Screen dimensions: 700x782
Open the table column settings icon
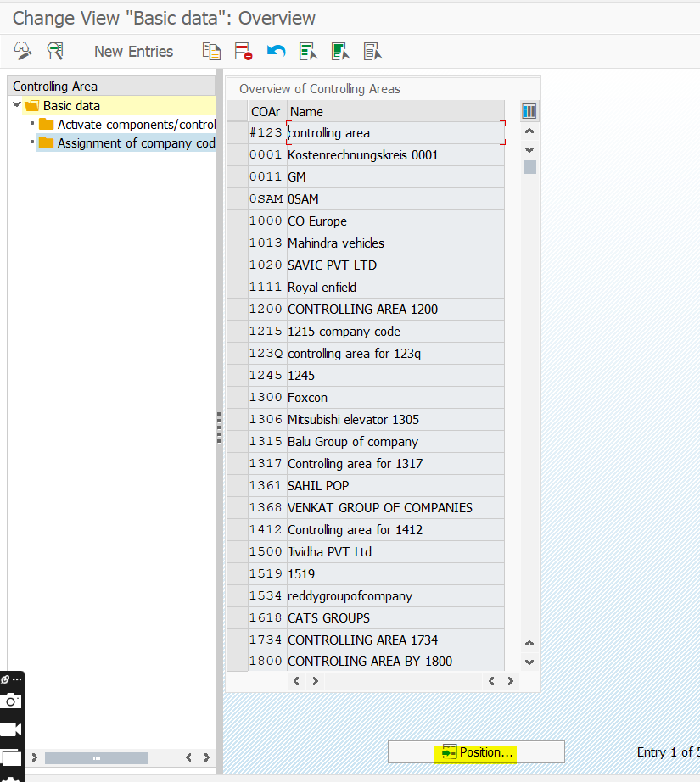tap(529, 111)
